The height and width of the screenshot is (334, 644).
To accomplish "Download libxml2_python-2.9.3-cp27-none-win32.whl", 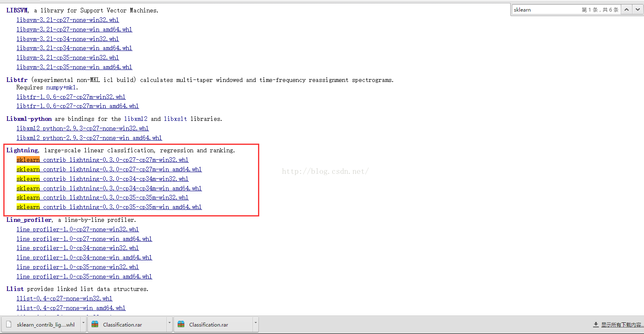I will [82, 128].
